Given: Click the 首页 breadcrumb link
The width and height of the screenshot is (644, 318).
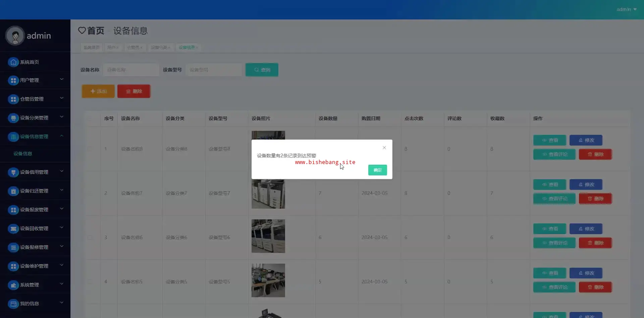Looking at the screenshot, I should tap(96, 31).
